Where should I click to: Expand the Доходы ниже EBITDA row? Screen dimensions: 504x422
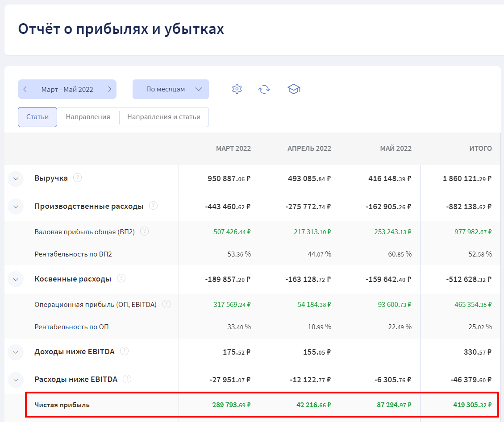pyautogui.click(x=16, y=352)
